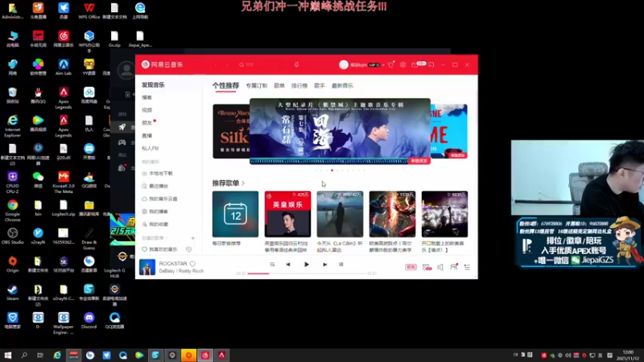Open the sound effects icon in the player
This screenshot has width=644, height=362.
[427, 267]
